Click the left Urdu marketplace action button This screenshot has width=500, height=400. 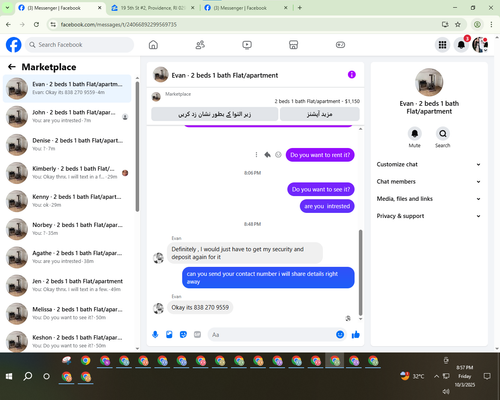click(215, 114)
